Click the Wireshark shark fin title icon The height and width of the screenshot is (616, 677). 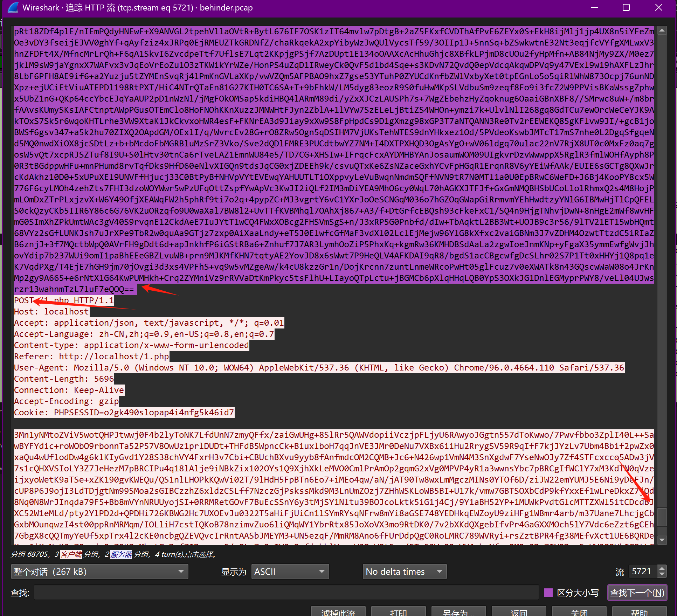click(x=13, y=8)
